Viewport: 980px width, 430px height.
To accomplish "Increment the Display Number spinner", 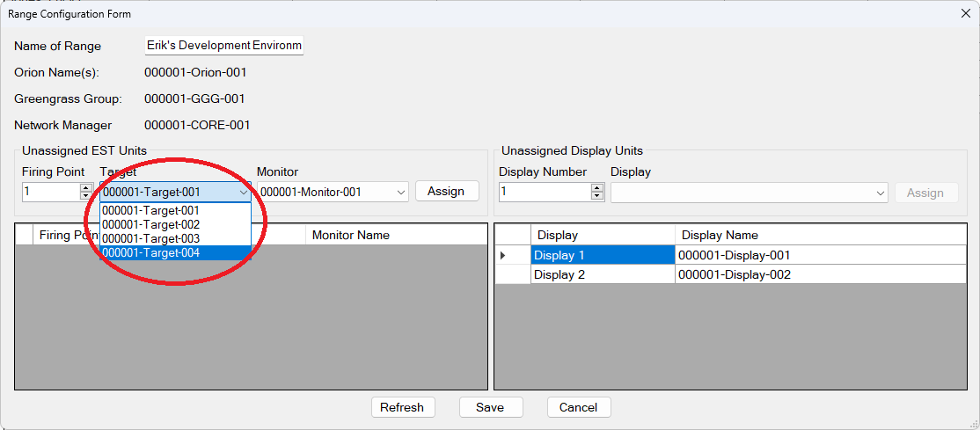I will (x=597, y=187).
